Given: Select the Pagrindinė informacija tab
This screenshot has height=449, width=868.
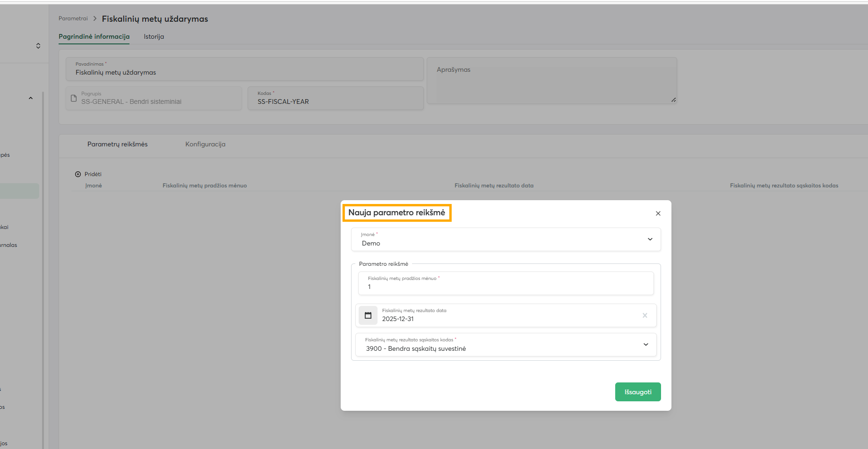Looking at the screenshot, I should [94, 36].
